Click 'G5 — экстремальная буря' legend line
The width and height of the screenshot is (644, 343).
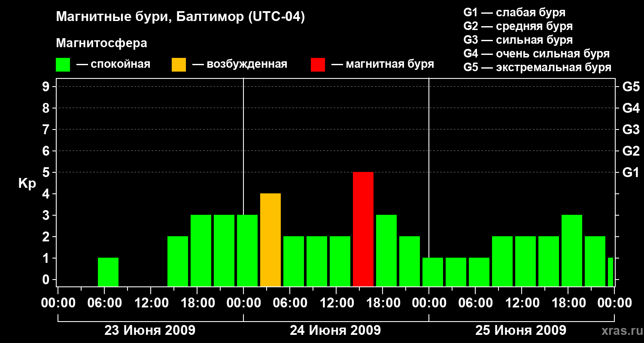(537, 68)
